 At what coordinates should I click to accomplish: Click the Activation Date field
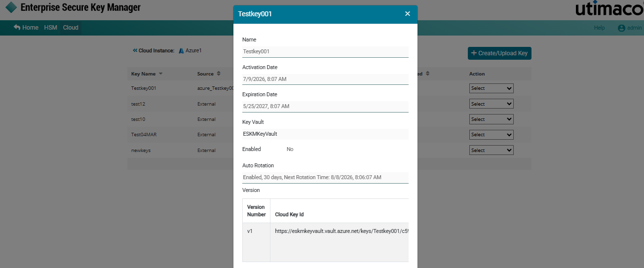point(325,79)
